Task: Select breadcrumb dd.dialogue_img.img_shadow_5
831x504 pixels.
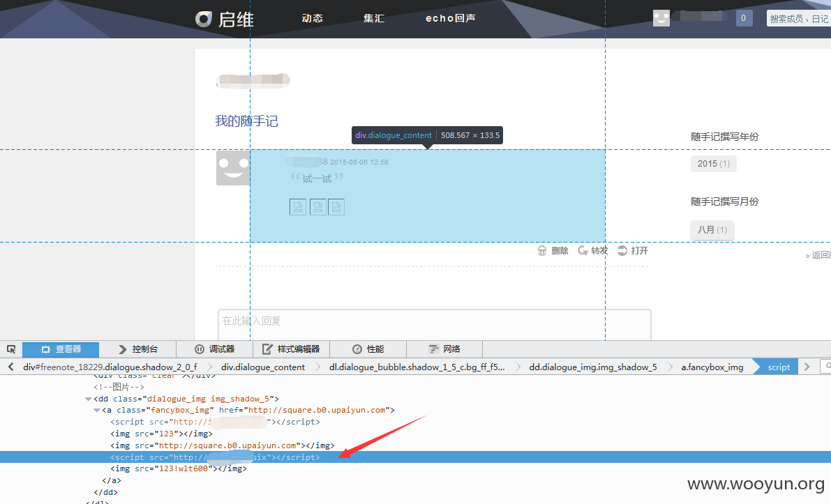Action: click(x=592, y=367)
